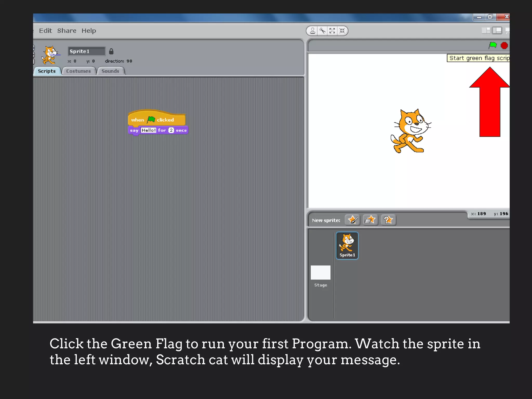Choose new sprite from file
Viewport: 532px width, 399px height.
(370, 220)
